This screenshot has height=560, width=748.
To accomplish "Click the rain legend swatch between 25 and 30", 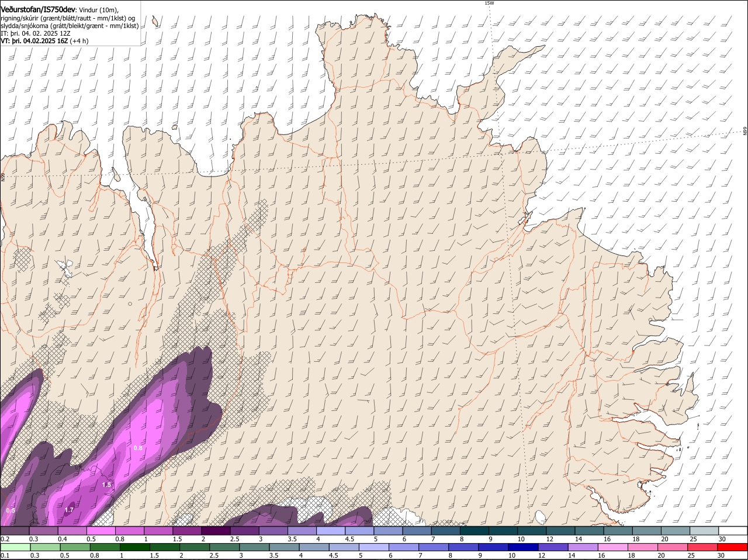I will pyautogui.click(x=703, y=547).
